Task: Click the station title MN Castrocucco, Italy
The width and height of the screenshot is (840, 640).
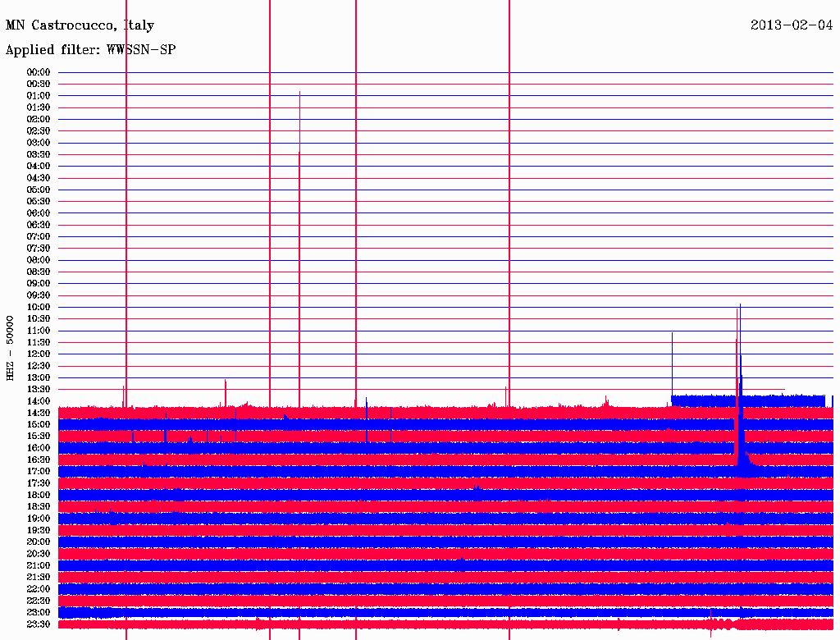Action: pyautogui.click(x=80, y=25)
